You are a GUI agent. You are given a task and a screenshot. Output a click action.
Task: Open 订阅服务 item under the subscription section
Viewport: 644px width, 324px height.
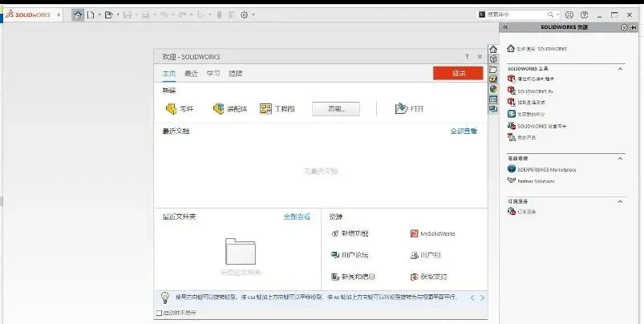pos(521,212)
